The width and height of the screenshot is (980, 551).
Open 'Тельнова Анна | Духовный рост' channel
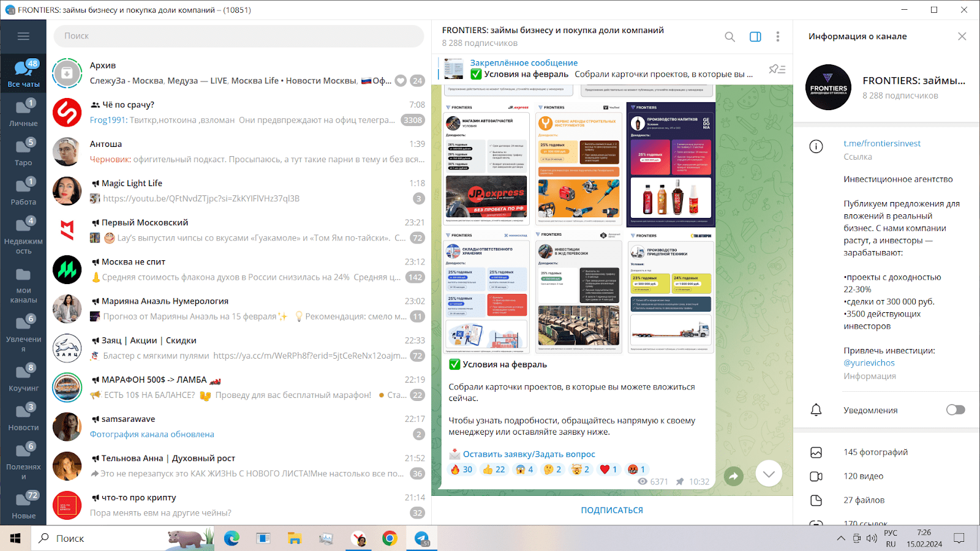(x=239, y=466)
